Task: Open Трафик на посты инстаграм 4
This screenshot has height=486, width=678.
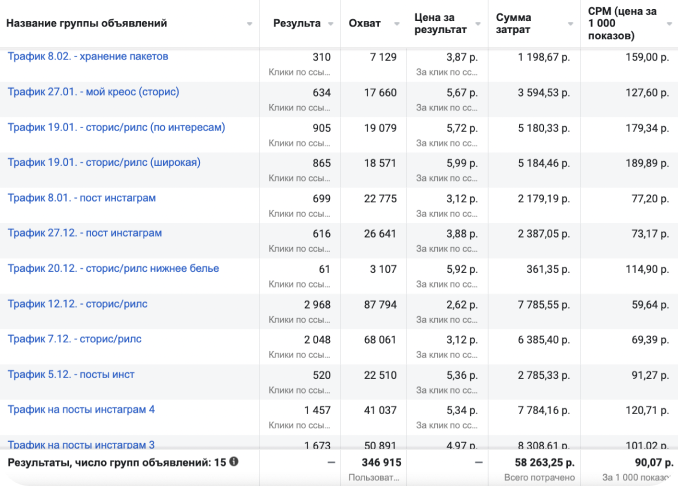Action: (x=81, y=409)
